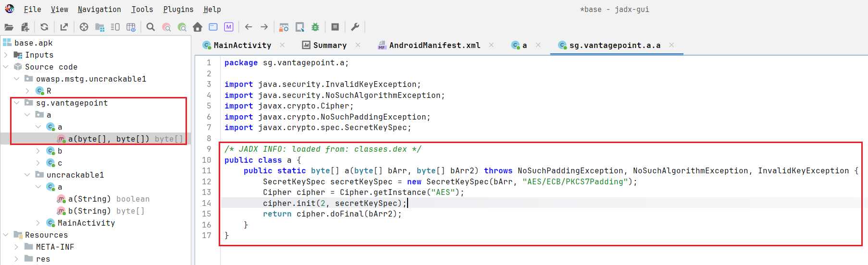Image resolution: width=868 pixels, height=265 pixels.
Task: Click 'return cipher.doFinal(bArr2);' line
Action: (x=332, y=214)
